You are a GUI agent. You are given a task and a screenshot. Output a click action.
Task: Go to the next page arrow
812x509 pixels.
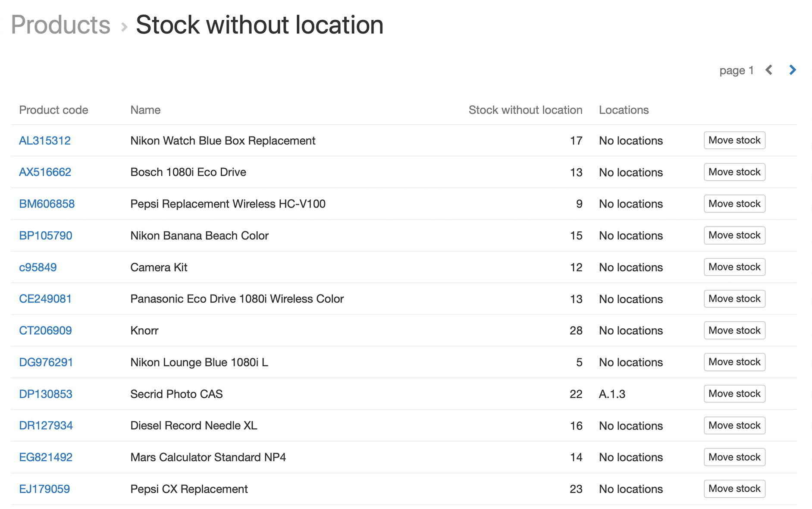coord(792,70)
